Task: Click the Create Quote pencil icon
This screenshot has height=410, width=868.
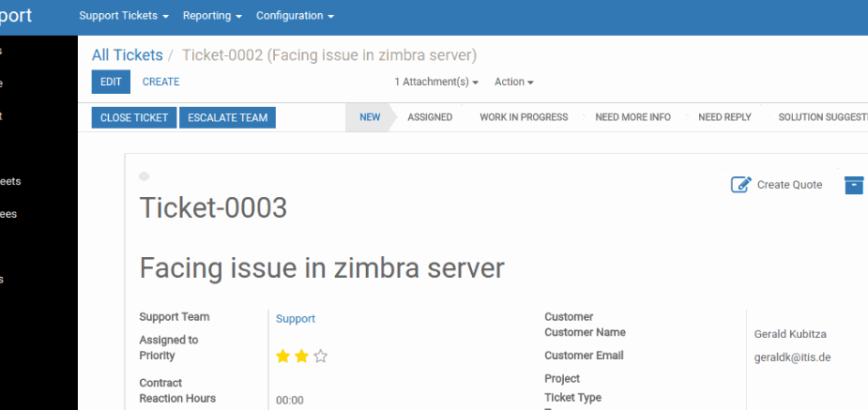Action: 741,185
